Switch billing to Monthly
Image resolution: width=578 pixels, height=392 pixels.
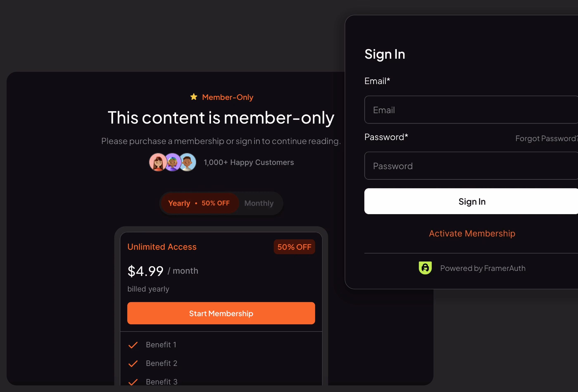[x=259, y=203]
